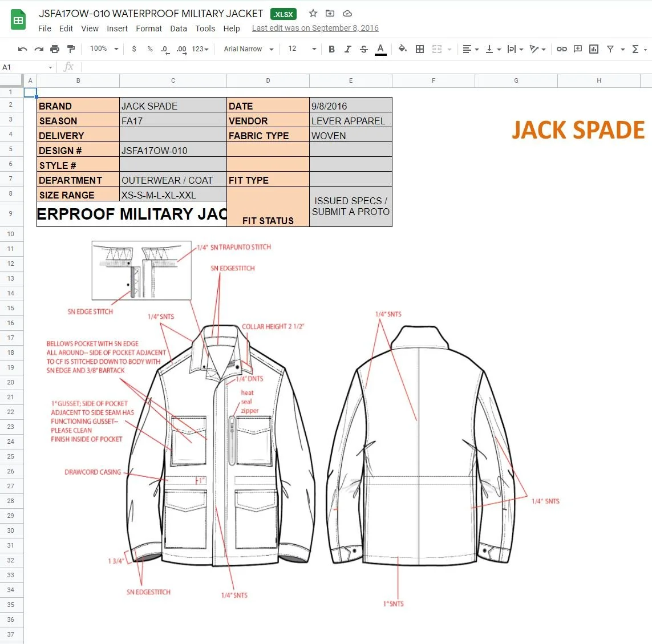Click the Redo icon
Screen dimensions: 652x644
(x=39, y=49)
